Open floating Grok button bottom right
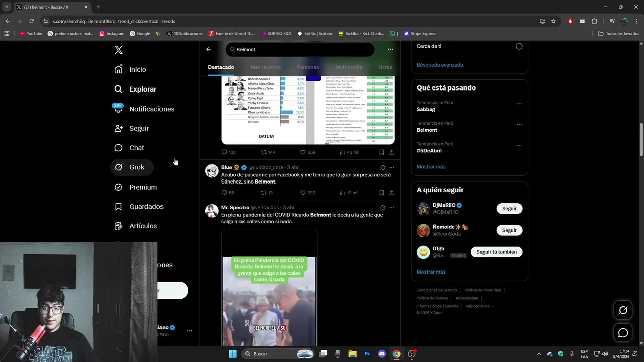 tap(623, 310)
